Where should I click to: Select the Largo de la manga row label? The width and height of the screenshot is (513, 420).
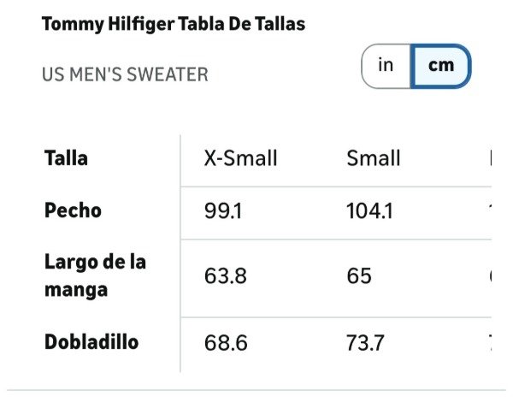point(95,275)
